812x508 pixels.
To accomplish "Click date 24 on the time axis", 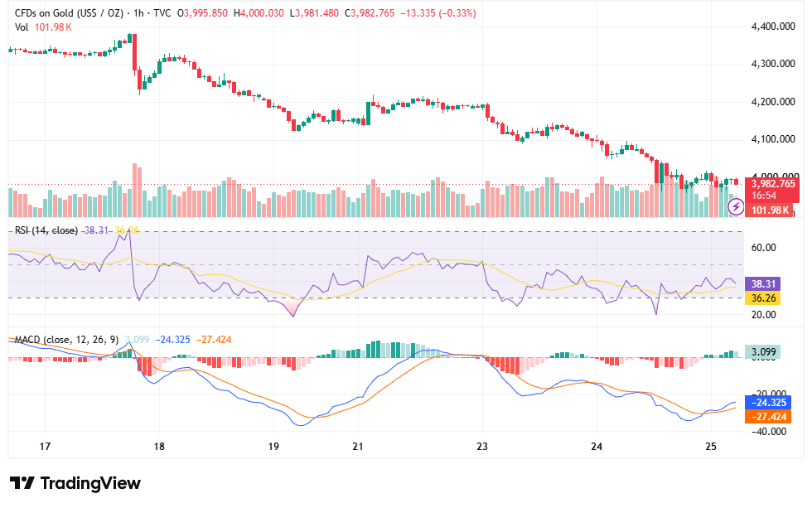I will 597,447.
